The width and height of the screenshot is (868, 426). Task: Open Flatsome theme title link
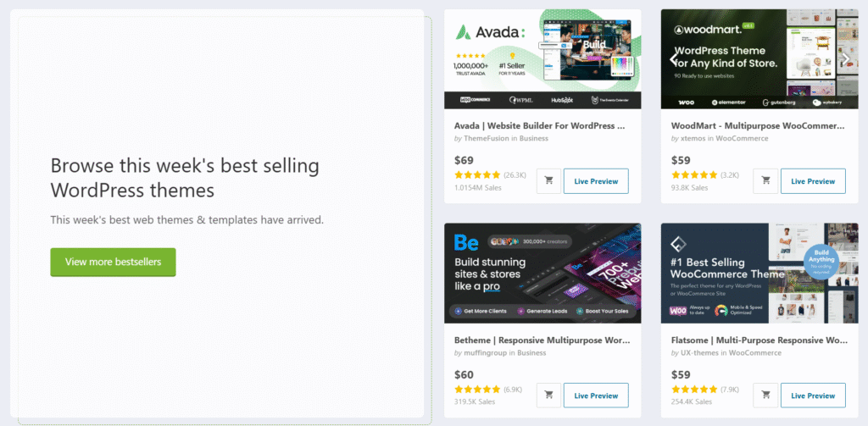759,340
